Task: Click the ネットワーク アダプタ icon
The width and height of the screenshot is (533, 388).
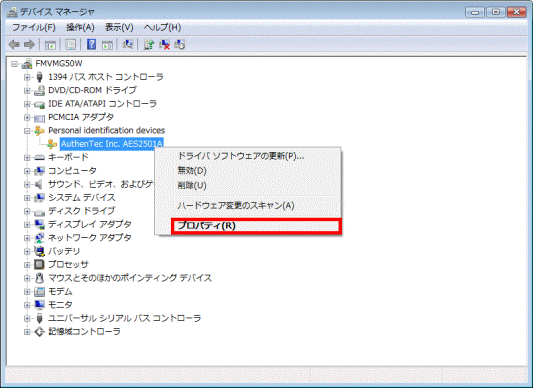Action: [39, 238]
